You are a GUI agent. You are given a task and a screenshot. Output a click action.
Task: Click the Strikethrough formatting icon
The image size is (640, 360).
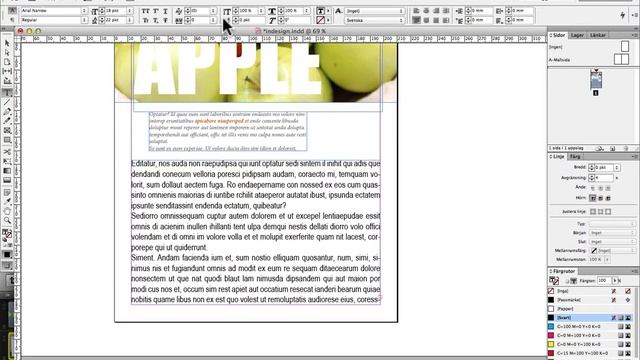(165, 20)
